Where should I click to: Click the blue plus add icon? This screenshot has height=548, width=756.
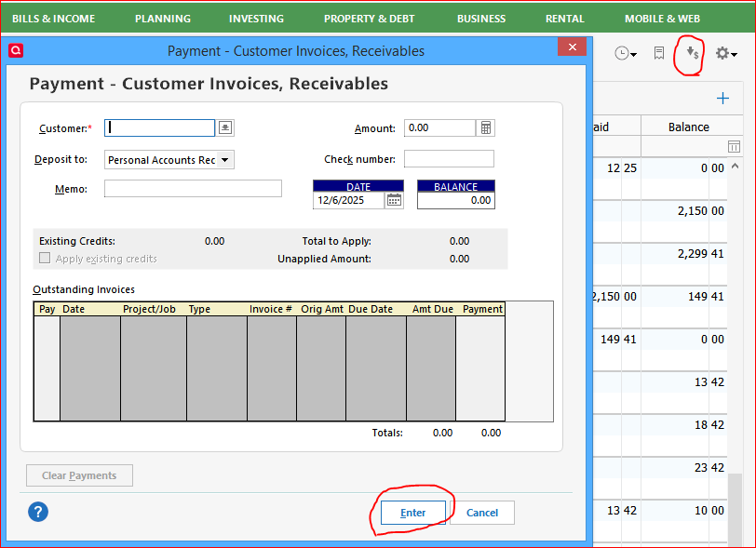click(722, 98)
